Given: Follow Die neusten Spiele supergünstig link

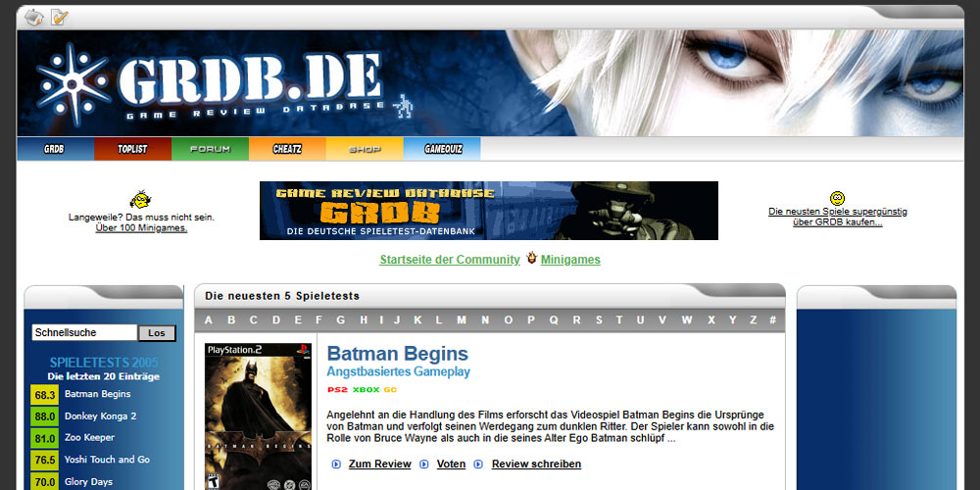Looking at the screenshot, I should pyautogui.click(x=838, y=217).
